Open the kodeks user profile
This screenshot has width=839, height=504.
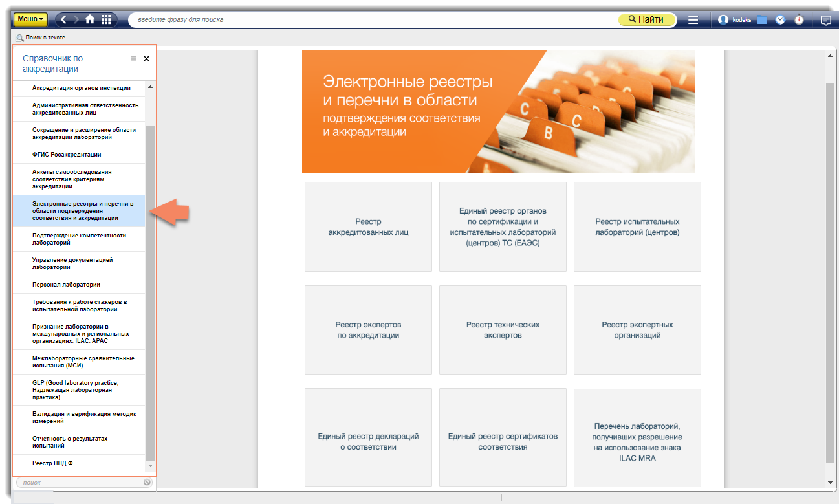tap(735, 20)
